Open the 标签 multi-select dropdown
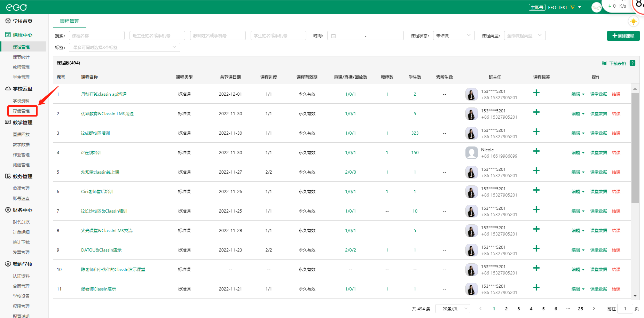 pyautogui.click(x=125, y=47)
